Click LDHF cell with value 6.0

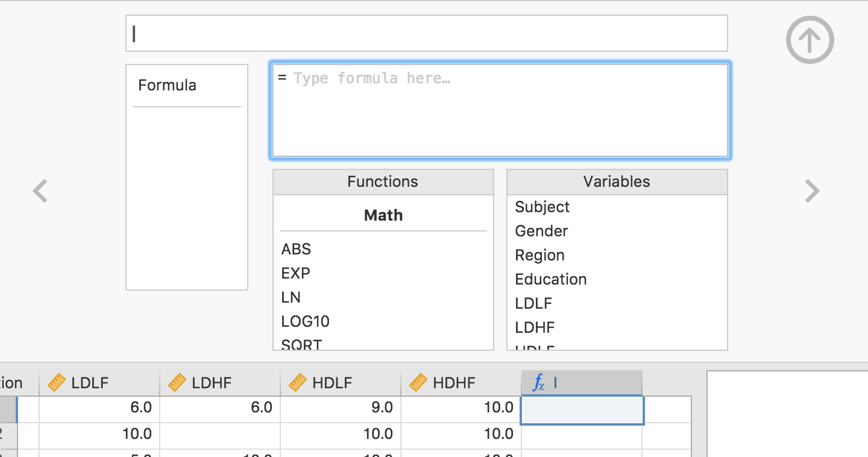(x=220, y=409)
